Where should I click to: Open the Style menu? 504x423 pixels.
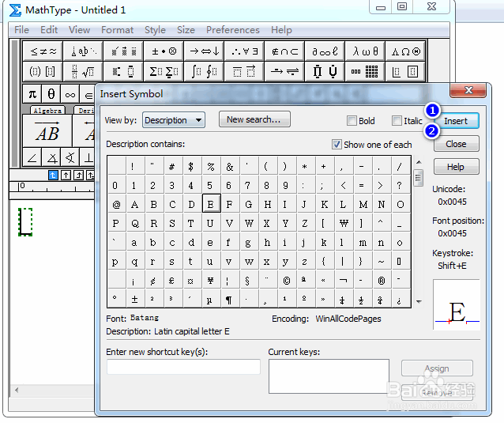[155, 30]
